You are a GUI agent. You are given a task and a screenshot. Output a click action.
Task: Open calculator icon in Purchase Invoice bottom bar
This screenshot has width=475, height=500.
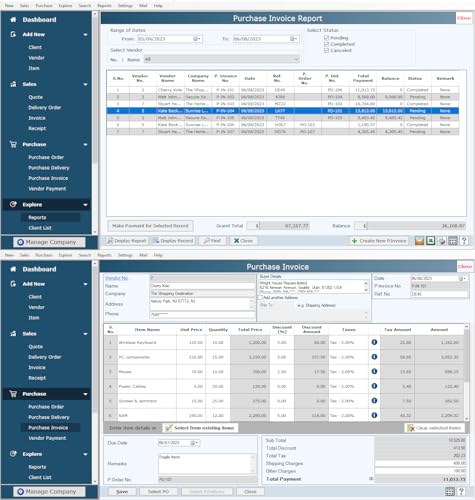(x=450, y=491)
